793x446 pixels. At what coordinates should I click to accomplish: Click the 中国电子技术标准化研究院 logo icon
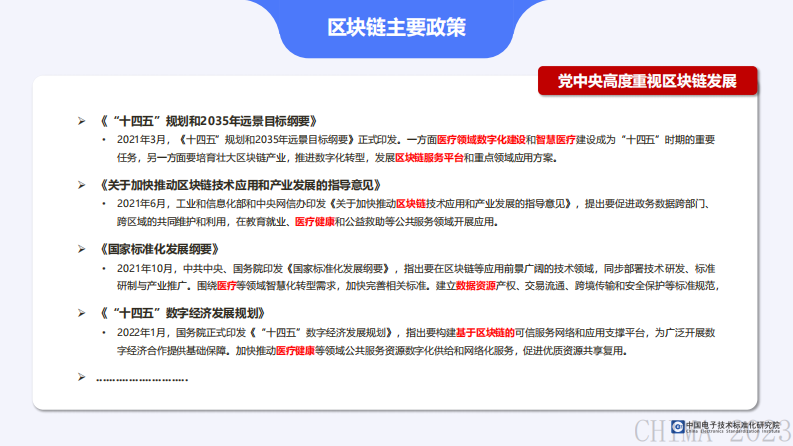click(x=678, y=427)
